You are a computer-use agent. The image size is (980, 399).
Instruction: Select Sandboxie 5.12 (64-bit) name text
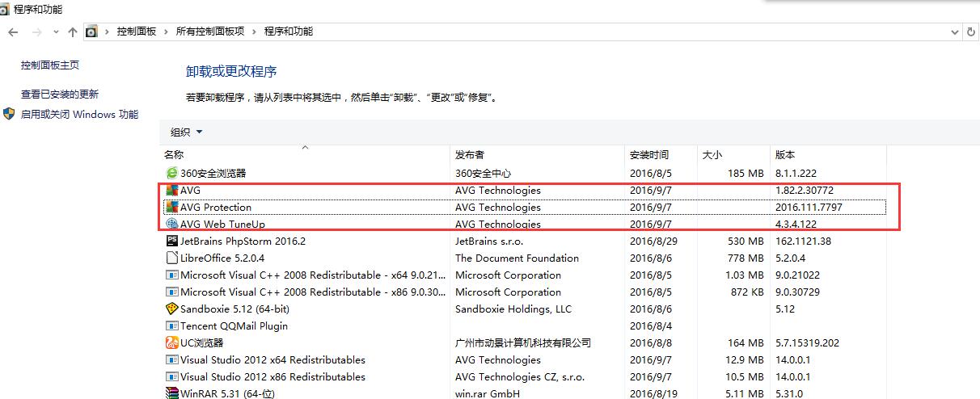pos(234,309)
